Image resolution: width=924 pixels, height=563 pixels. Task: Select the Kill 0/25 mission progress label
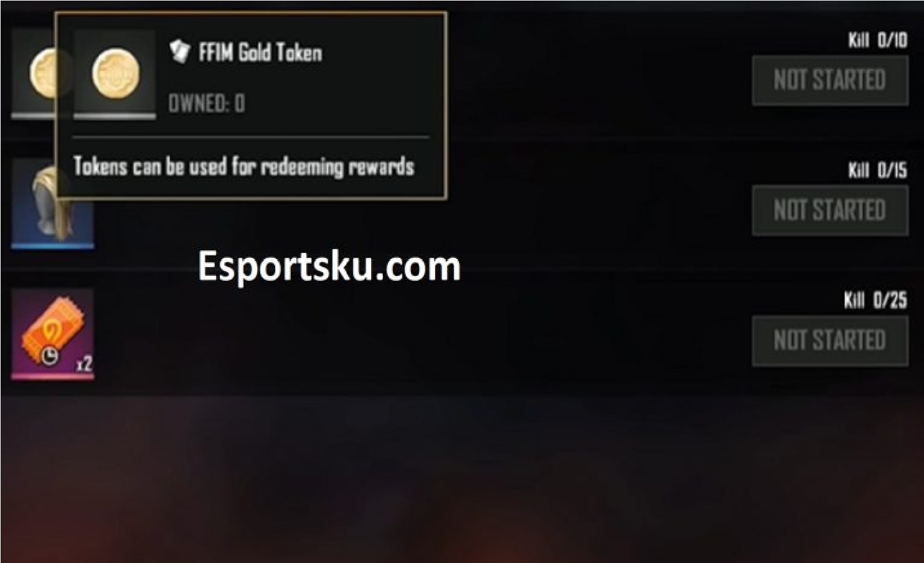point(875,300)
